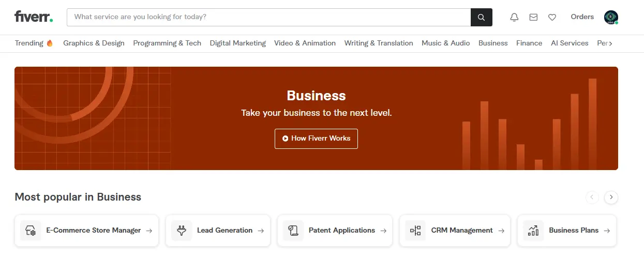Open the Video & Animation menu
This screenshot has height=259, width=644.
[305, 43]
